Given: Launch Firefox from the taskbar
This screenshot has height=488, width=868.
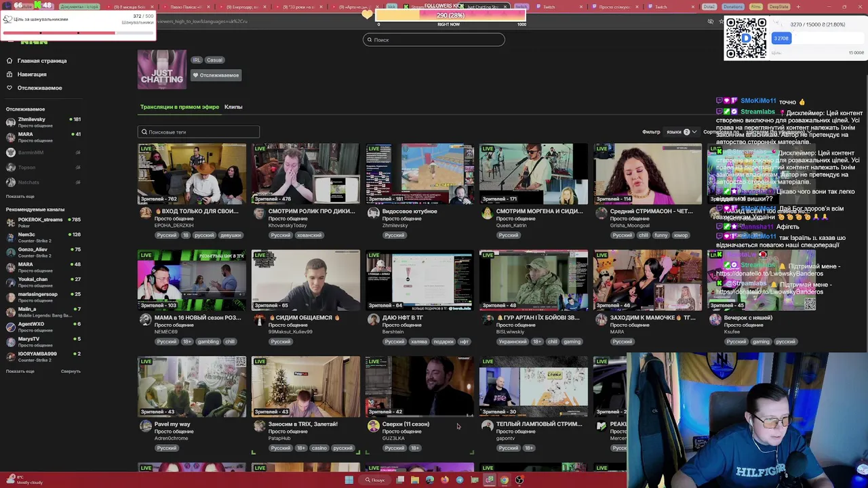Looking at the screenshot, I should tap(444, 480).
